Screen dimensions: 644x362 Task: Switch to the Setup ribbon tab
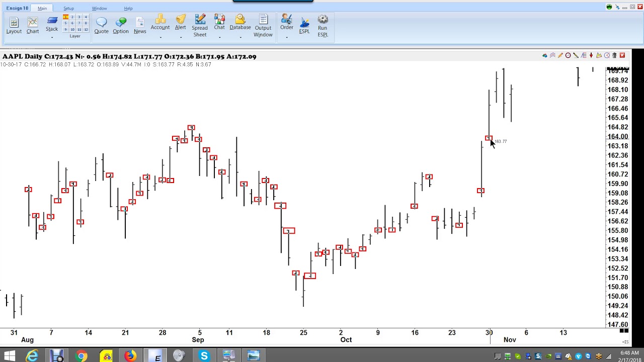[x=68, y=8]
